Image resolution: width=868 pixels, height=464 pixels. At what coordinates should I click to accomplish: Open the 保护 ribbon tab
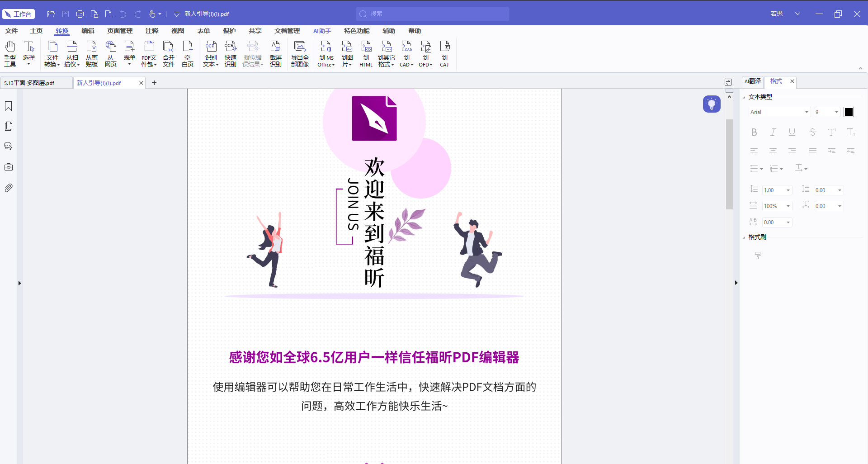click(x=229, y=31)
